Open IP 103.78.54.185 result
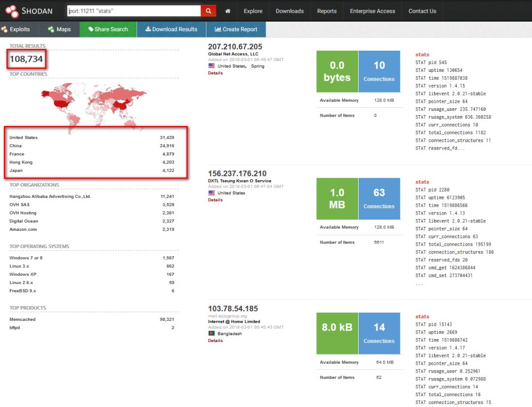The image size is (532, 407). tap(233, 309)
